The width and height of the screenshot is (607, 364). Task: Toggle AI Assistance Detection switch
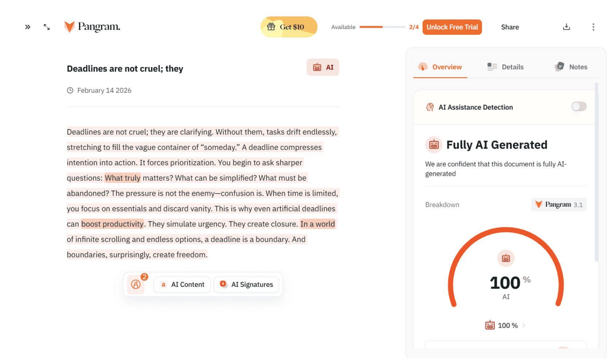click(579, 107)
